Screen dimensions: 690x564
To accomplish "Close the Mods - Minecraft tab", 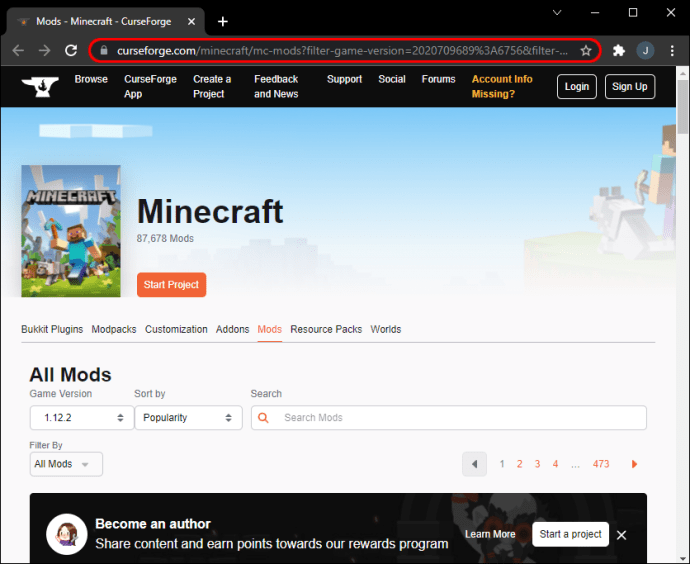I will point(191,22).
